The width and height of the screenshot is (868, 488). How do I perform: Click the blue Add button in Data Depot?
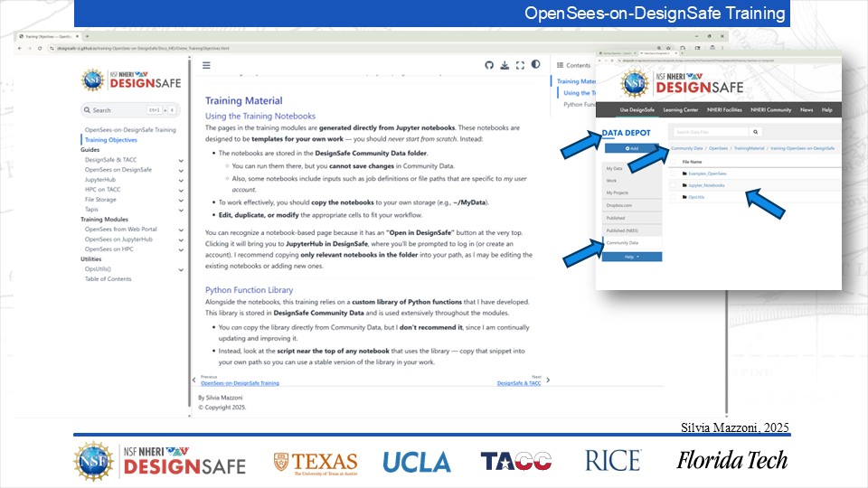(x=632, y=147)
